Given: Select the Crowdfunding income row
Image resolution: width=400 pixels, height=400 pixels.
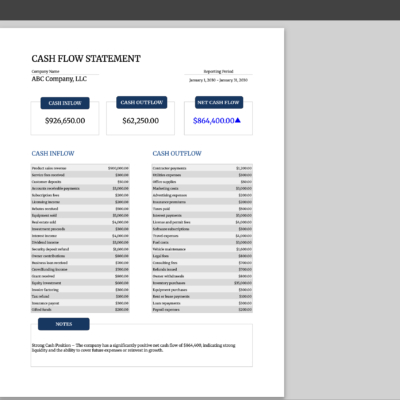Looking at the screenshot, I should click(x=80, y=269).
